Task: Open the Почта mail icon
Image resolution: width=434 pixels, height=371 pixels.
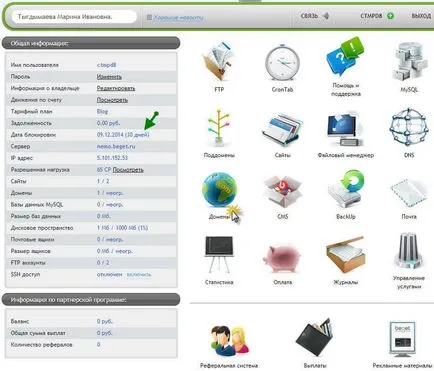Action: [409, 193]
